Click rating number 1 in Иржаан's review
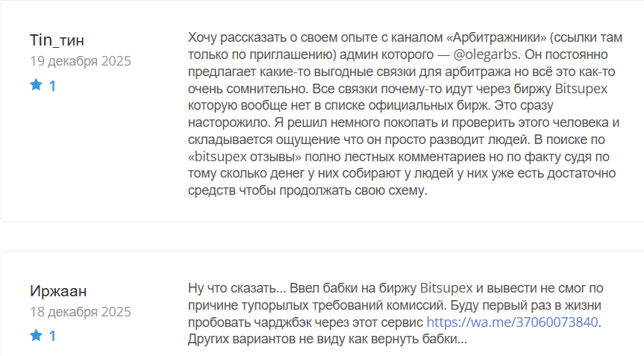The image size is (644, 356). 52,337
